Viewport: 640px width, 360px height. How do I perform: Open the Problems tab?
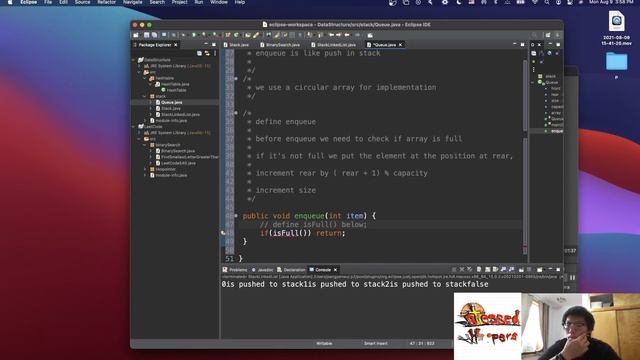(235, 270)
